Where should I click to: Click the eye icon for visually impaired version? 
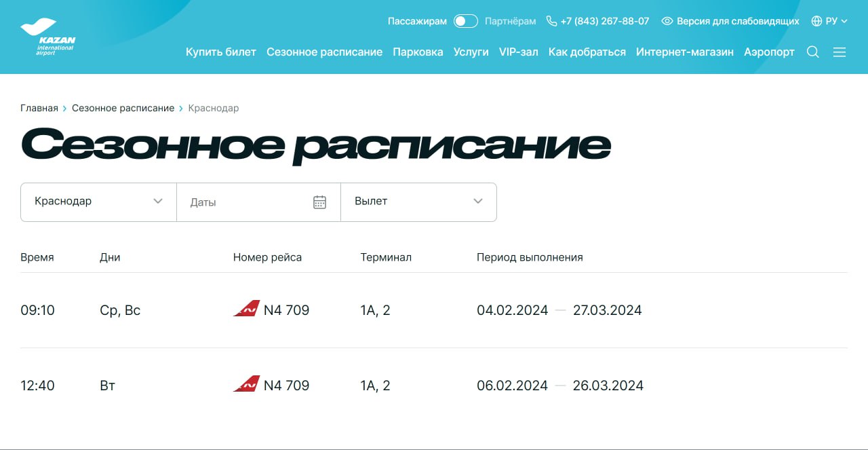[x=667, y=21]
